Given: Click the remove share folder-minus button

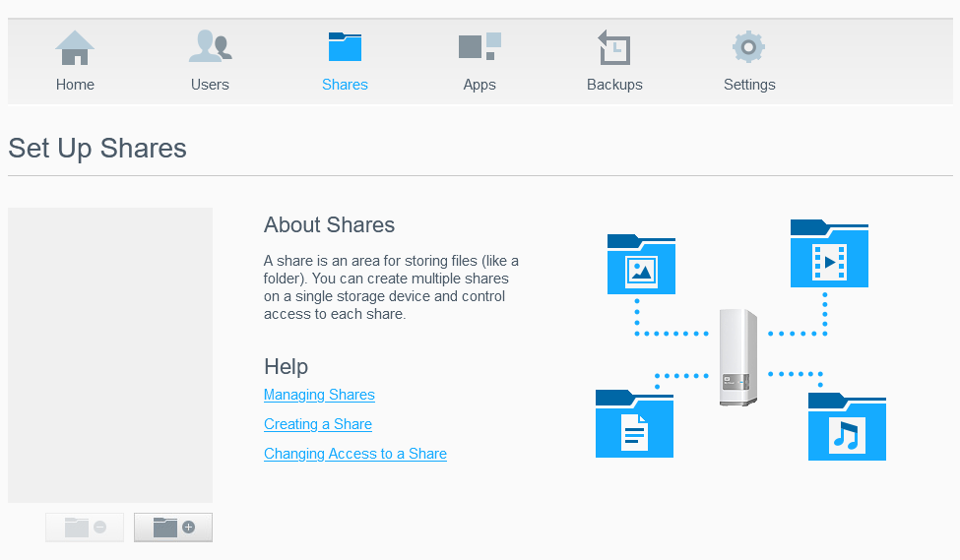Looking at the screenshot, I should (x=85, y=528).
